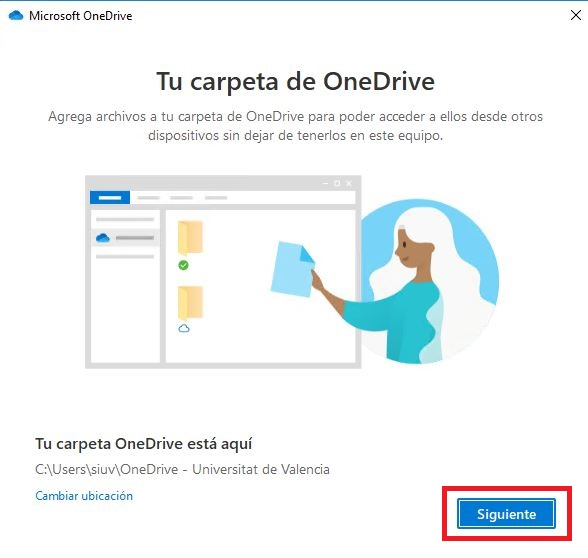Click the 'Tu carpeta OneDrive está aquí' label

(143, 444)
